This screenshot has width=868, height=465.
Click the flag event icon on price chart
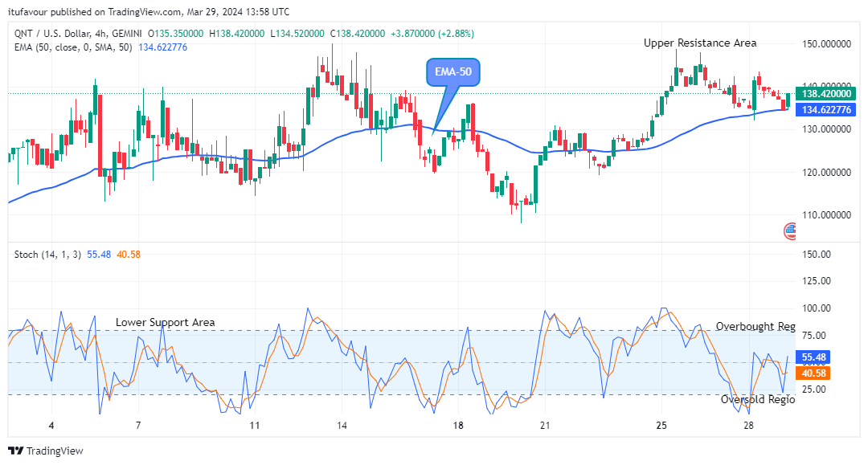790,231
